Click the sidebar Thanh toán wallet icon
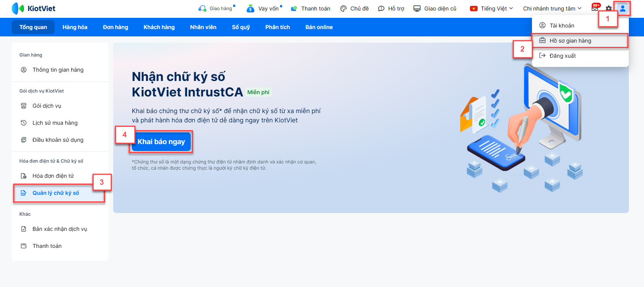The image size is (644, 287). (x=24, y=246)
